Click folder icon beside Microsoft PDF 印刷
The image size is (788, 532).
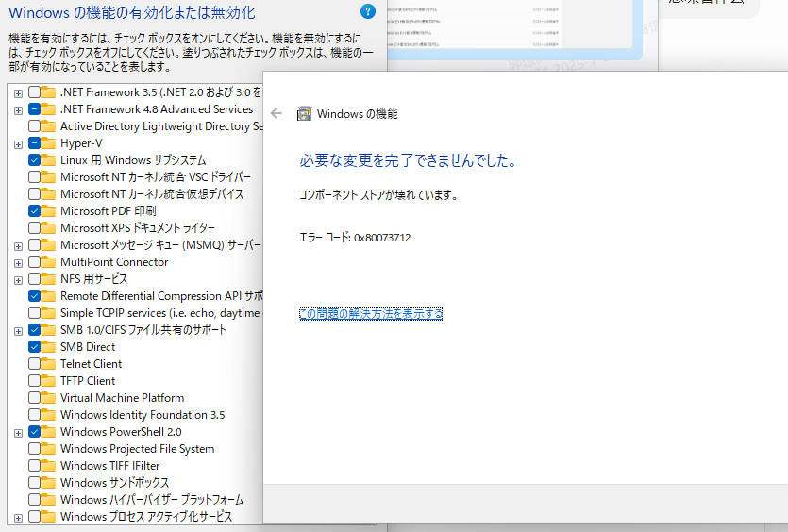coord(48,211)
